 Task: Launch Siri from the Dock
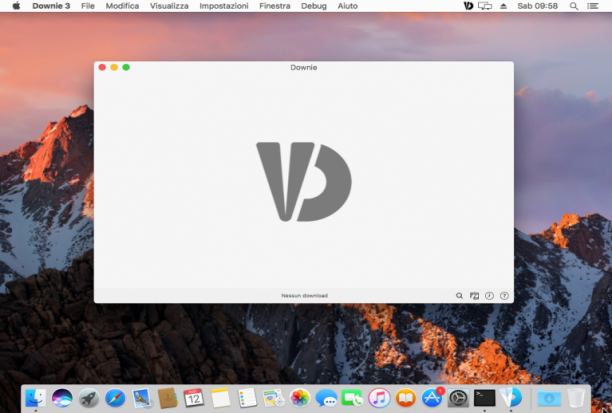62,398
